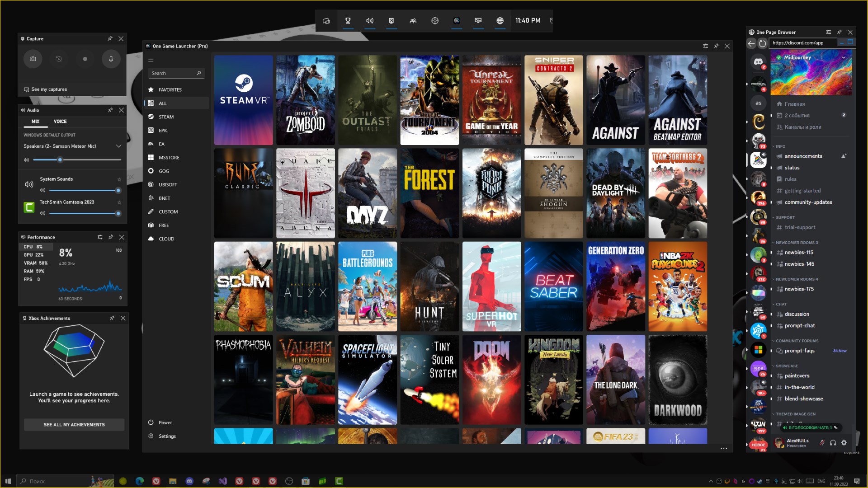
Task: Open the Xbox Achievements trophy icon in Game Bar
Action: (x=348, y=21)
